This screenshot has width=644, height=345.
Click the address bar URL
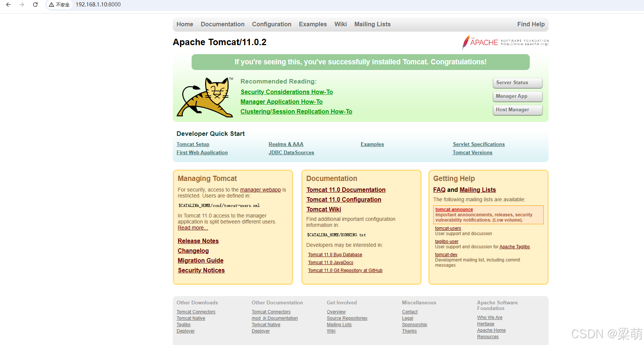tap(98, 5)
